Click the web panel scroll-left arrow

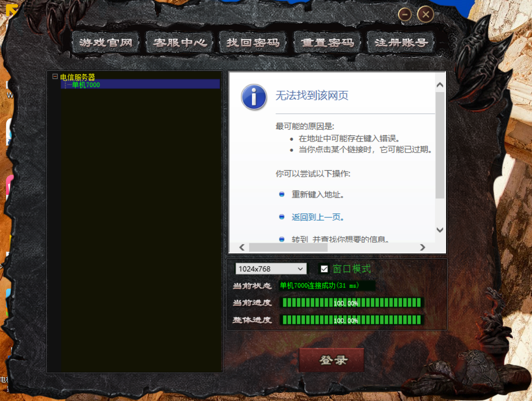(x=242, y=247)
